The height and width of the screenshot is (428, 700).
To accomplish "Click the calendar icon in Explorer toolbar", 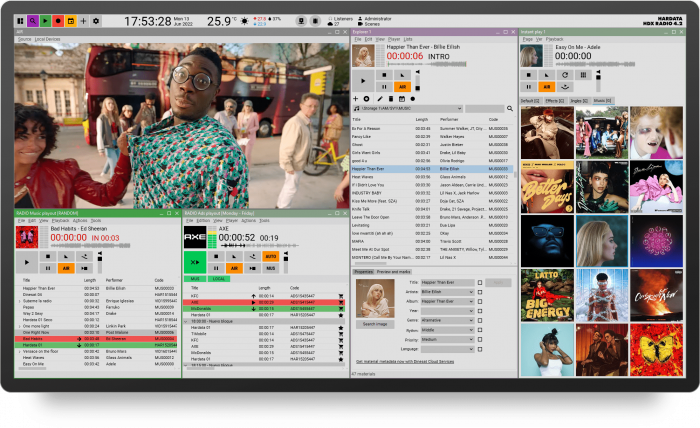I will (402, 99).
